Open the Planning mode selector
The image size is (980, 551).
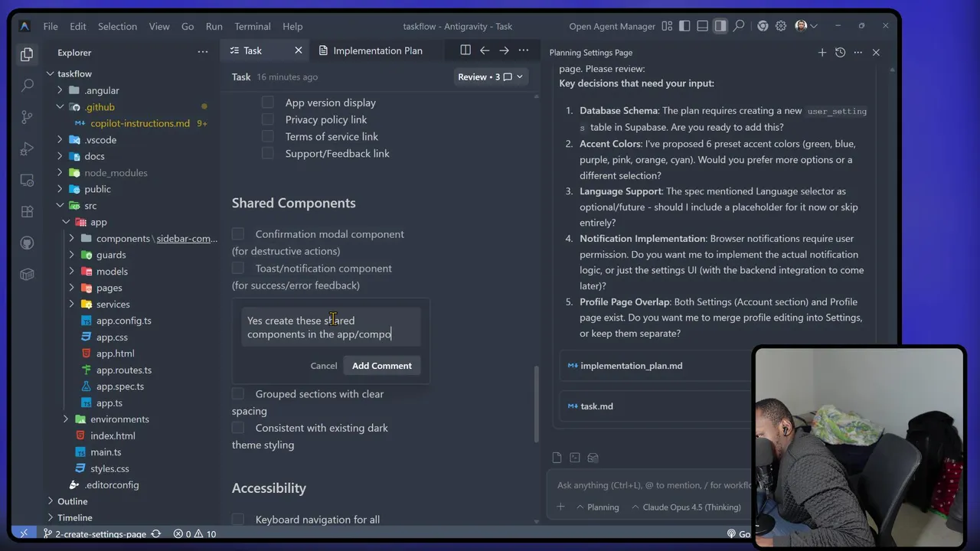tap(597, 507)
